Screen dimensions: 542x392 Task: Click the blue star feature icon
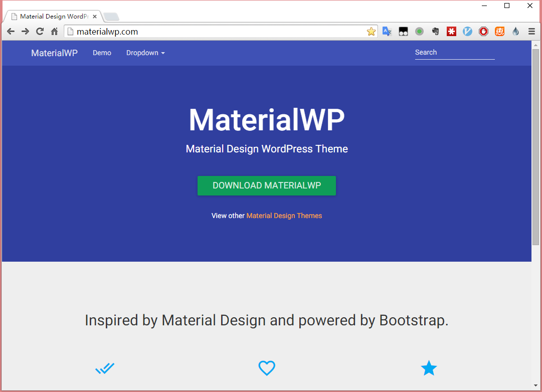click(x=429, y=368)
